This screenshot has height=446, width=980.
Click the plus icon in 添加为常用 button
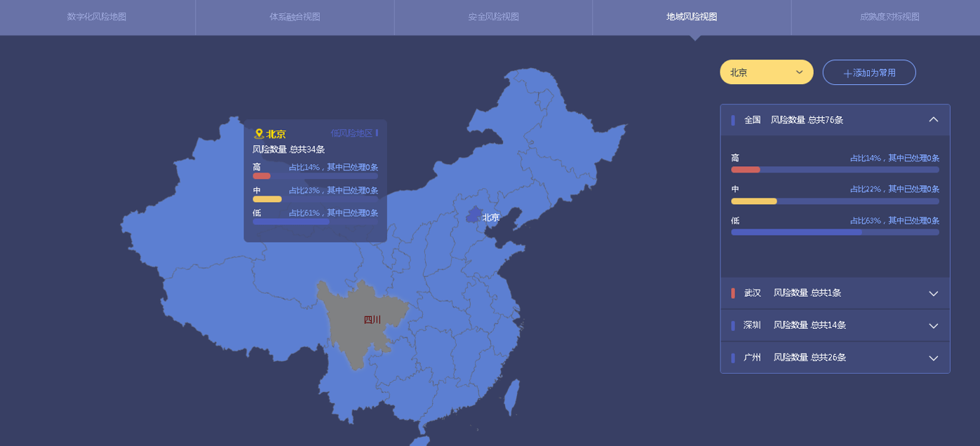[847, 73]
